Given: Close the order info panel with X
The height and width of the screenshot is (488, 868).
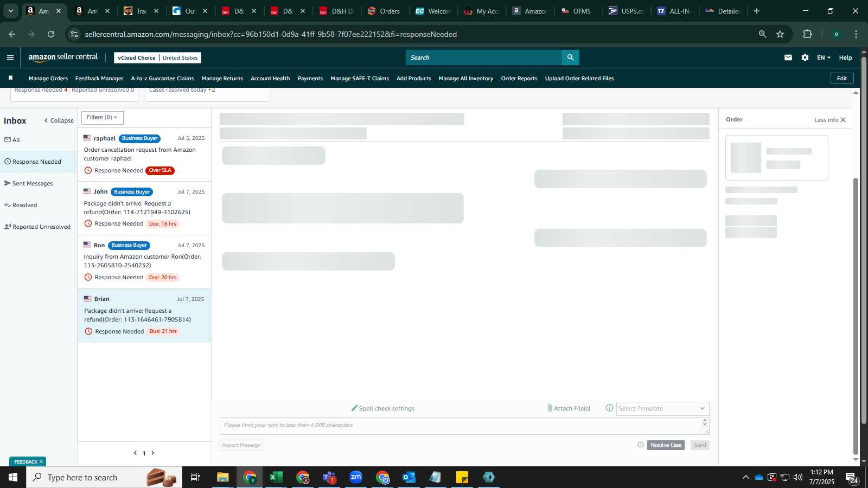Looking at the screenshot, I should [843, 120].
